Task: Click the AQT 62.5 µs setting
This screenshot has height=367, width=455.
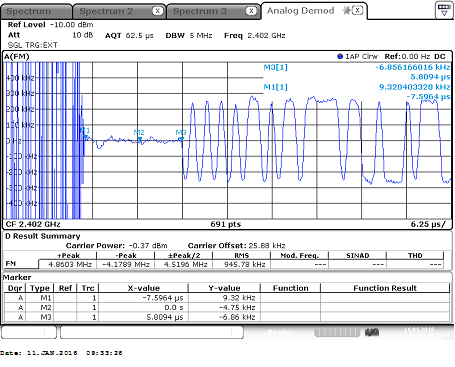Action: [x=129, y=36]
